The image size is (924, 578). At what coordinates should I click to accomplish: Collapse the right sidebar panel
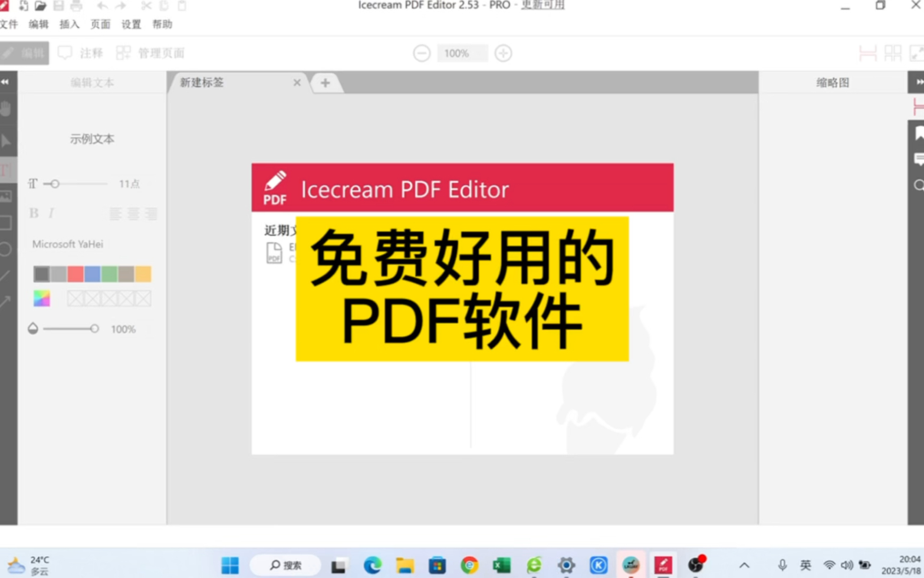pos(918,82)
